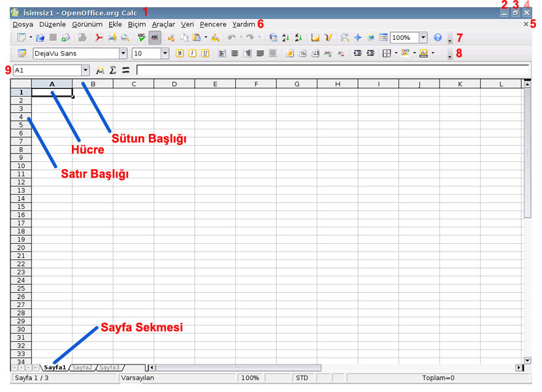
Task: Click Increase Indent icon
Action: coord(370,54)
